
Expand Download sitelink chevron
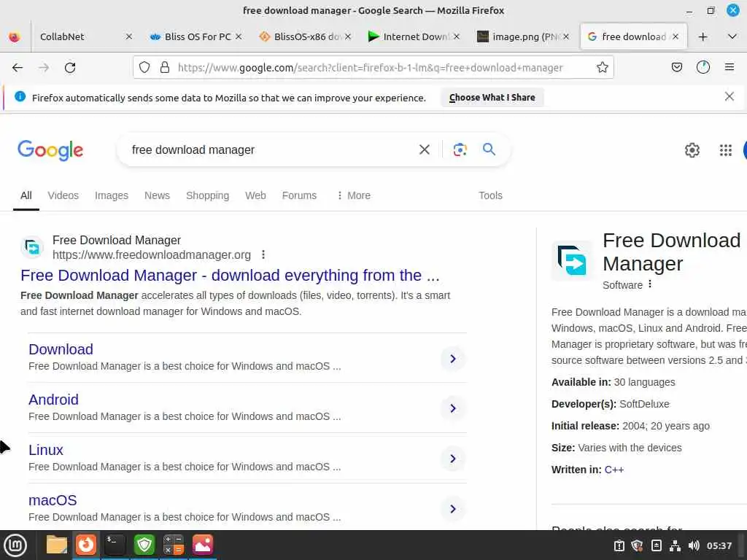[452, 359]
